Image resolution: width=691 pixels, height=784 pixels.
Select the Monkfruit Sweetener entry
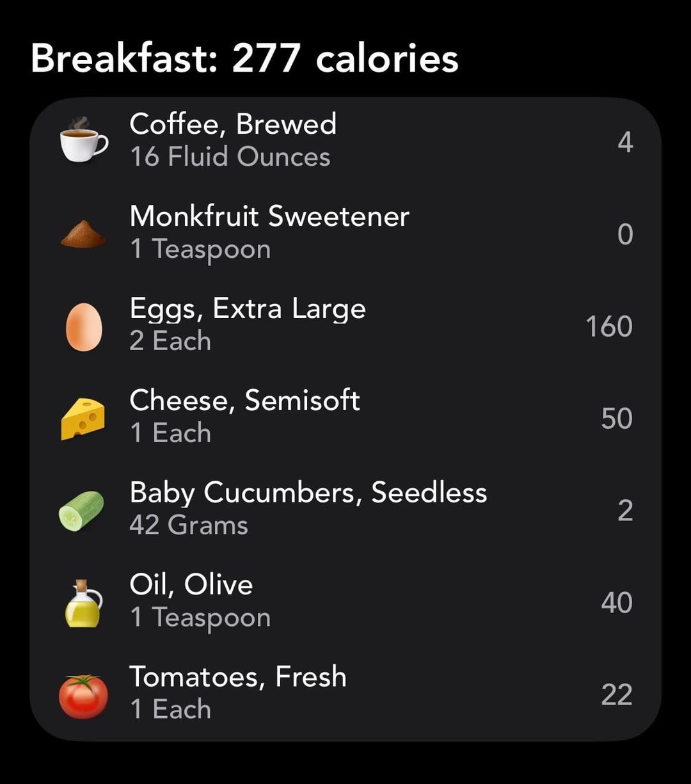pos(269,216)
